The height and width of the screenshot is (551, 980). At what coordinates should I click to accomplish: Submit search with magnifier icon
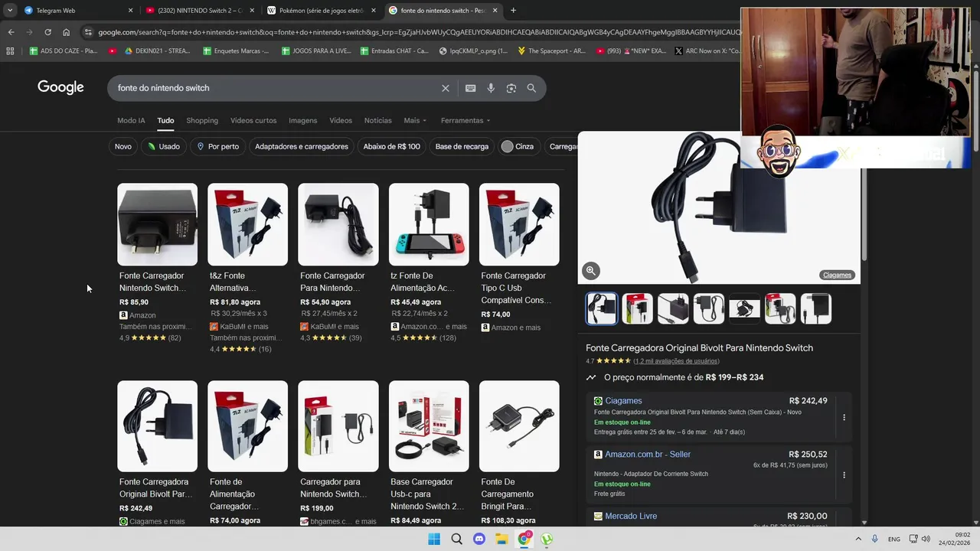pyautogui.click(x=531, y=88)
